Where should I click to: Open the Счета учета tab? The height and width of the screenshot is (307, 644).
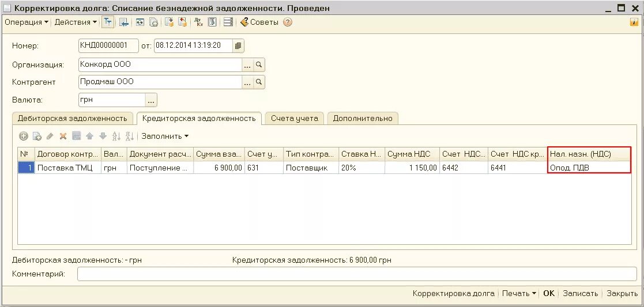pos(295,119)
